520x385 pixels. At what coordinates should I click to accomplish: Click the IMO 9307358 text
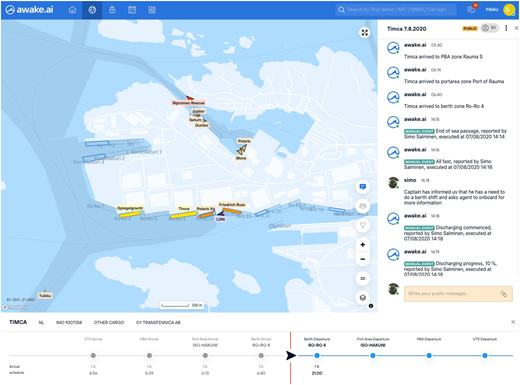69,322
